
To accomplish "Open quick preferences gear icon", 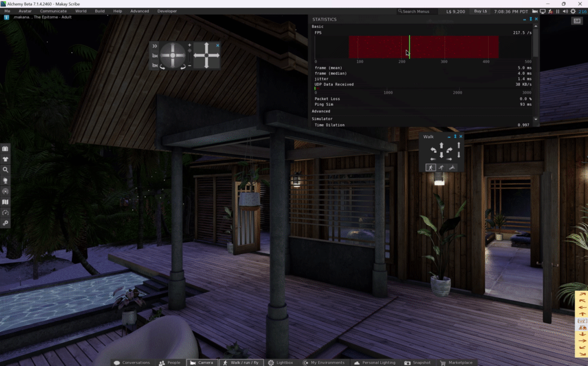I will point(573,11).
